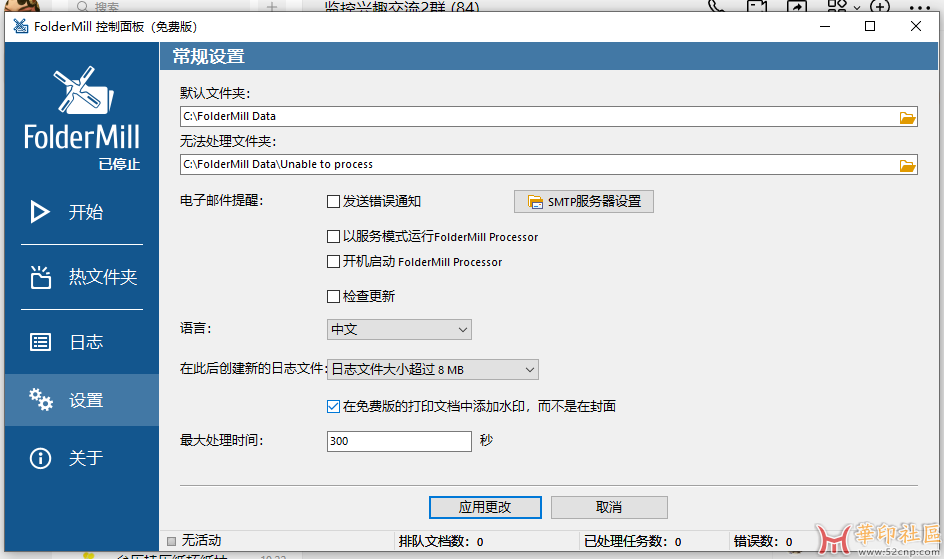
Task: Click the play icon next to 开始
Action: [40, 212]
